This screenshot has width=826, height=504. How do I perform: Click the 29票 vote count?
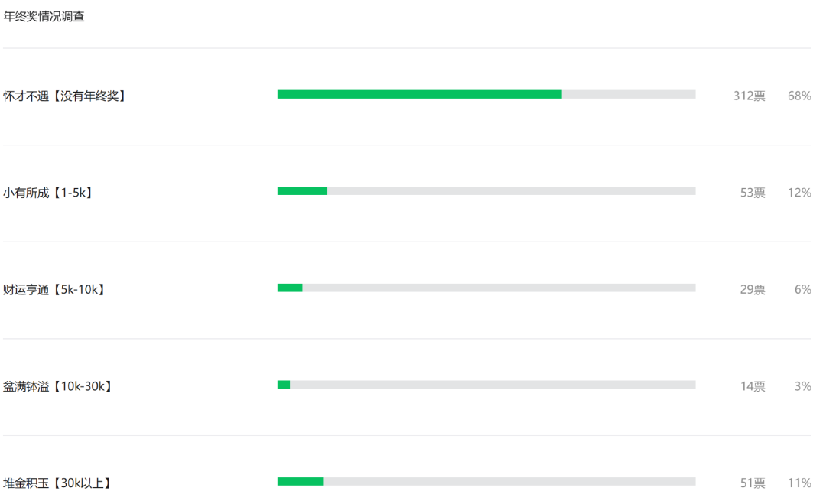(753, 290)
